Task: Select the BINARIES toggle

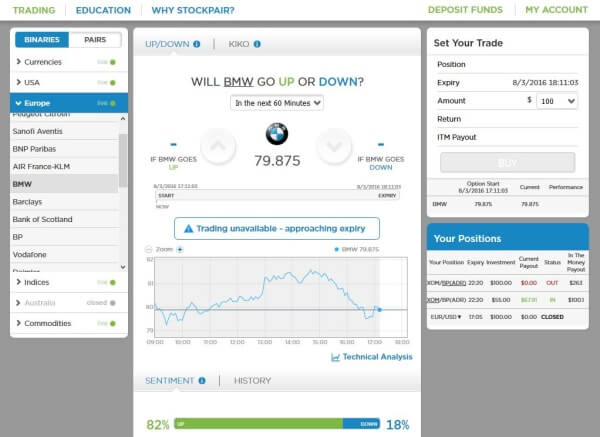Action: point(42,40)
